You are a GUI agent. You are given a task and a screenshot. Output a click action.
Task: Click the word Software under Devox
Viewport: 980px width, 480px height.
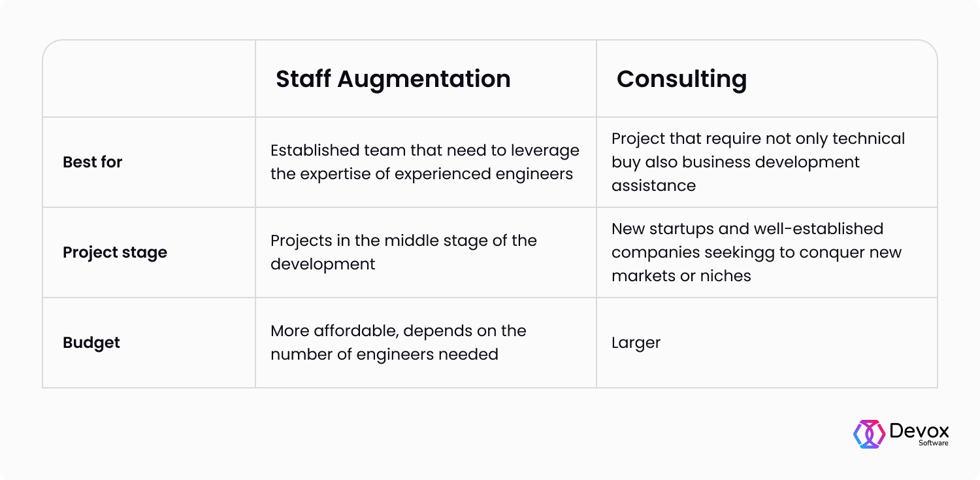(934, 443)
